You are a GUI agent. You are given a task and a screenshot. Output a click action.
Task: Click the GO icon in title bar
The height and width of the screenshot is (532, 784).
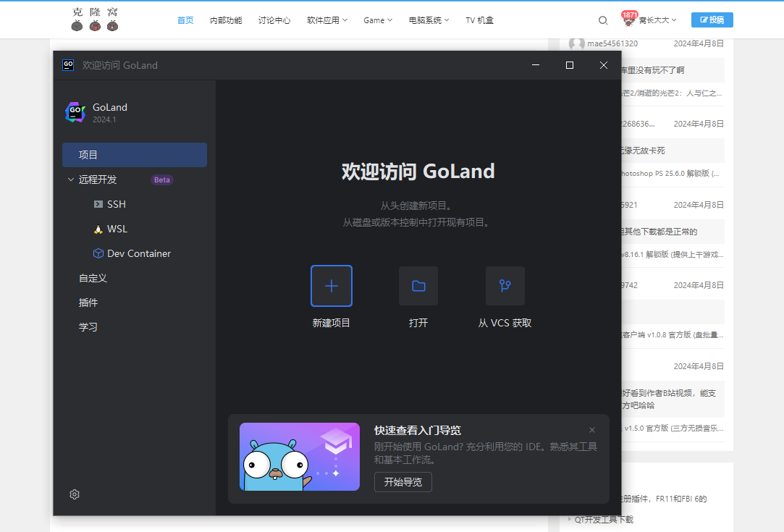coord(68,65)
